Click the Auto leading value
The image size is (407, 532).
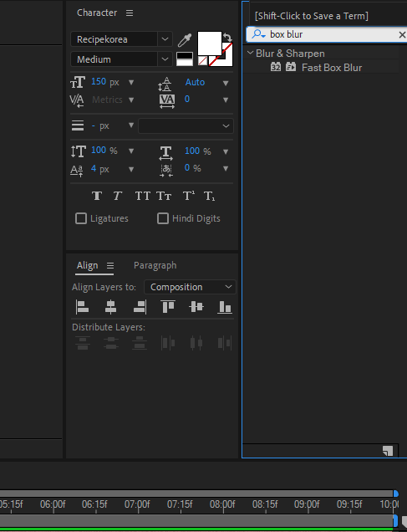[x=195, y=83]
